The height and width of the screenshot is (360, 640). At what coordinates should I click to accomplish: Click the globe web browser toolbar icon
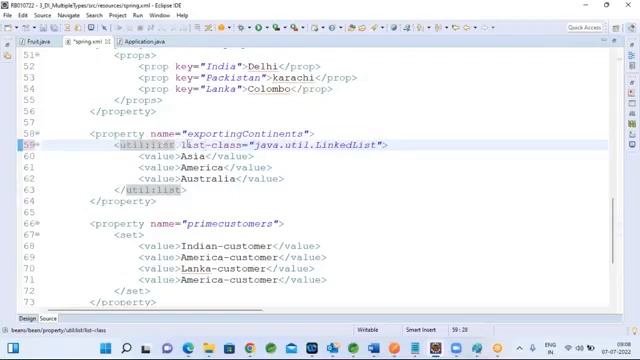393,28
